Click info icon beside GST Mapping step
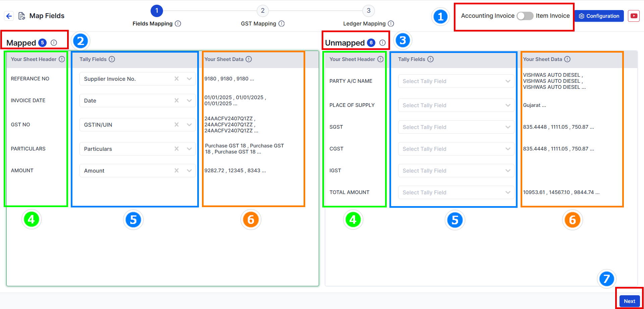The width and height of the screenshot is (644, 309). [x=281, y=23]
